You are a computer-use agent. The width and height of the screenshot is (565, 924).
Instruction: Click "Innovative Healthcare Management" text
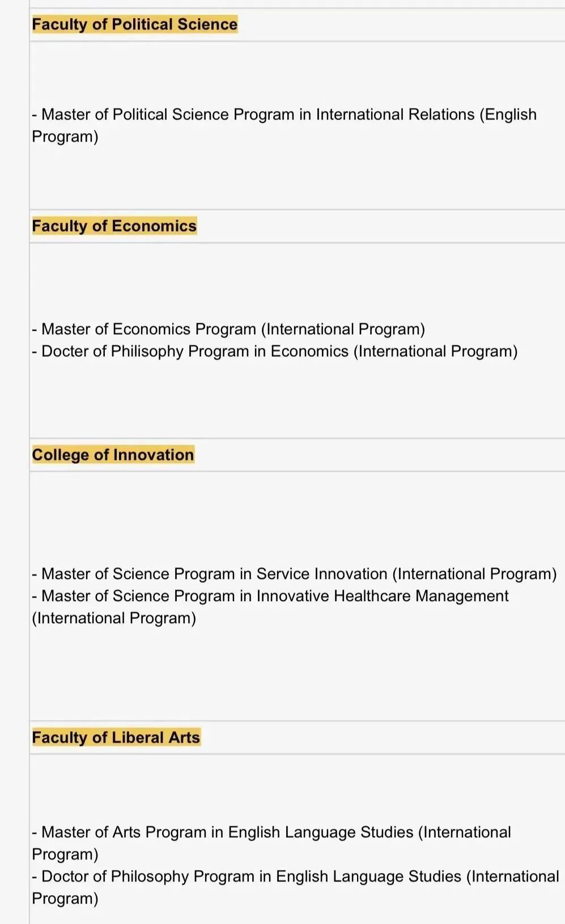click(x=383, y=596)
